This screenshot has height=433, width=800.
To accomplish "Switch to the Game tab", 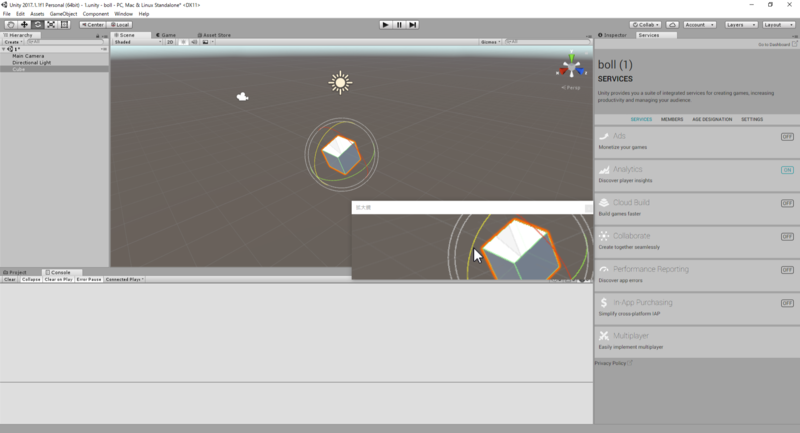I will point(166,35).
